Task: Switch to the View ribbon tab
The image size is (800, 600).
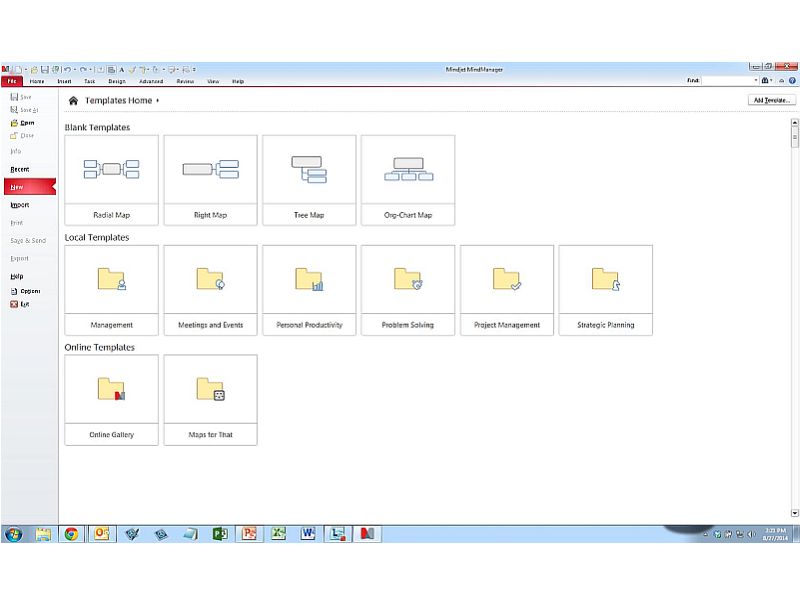Action: click(213, 81)
